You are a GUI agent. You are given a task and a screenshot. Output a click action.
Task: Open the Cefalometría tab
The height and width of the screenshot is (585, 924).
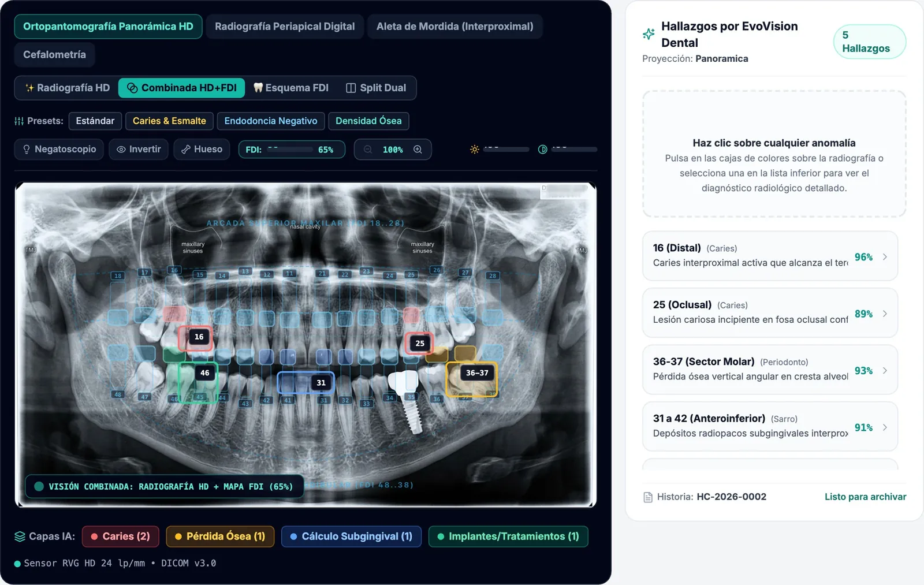click(x=54, y=55)
